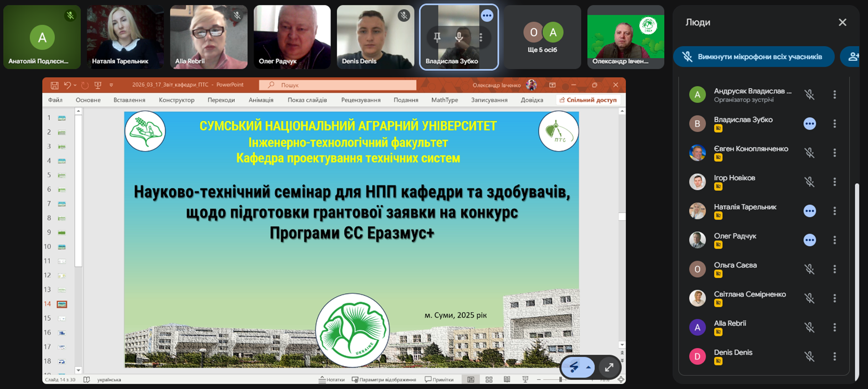Click Вимкнути мікрофони всіх учасників button
Screen dimensions: 868x389
tap(753, 56)
